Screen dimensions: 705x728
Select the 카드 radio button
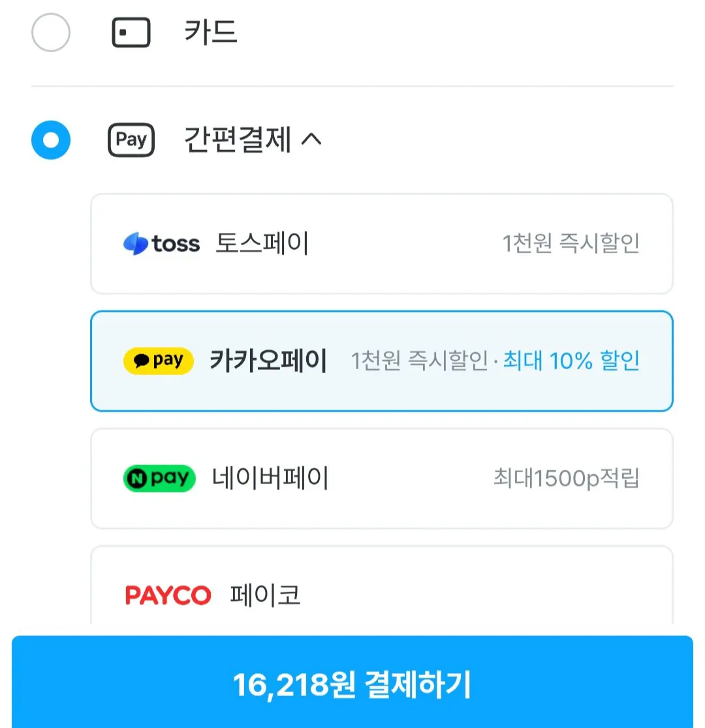tap(51, 31)
